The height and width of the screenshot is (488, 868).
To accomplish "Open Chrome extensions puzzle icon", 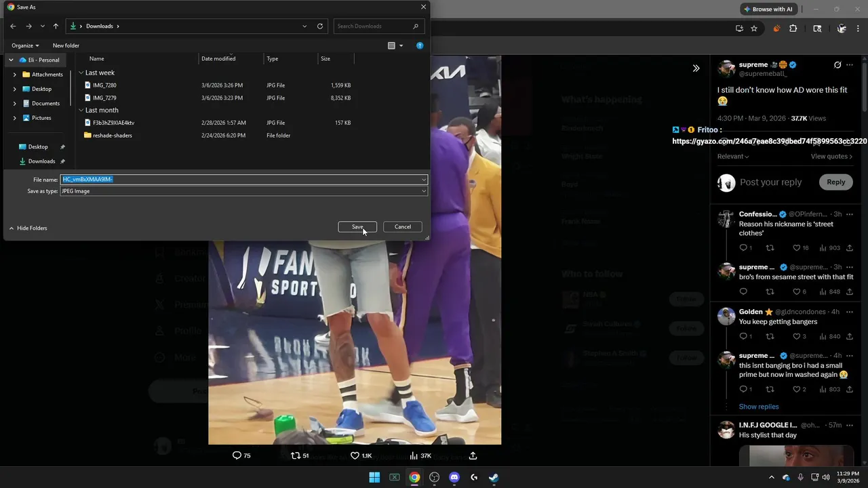I will point(793,28).
